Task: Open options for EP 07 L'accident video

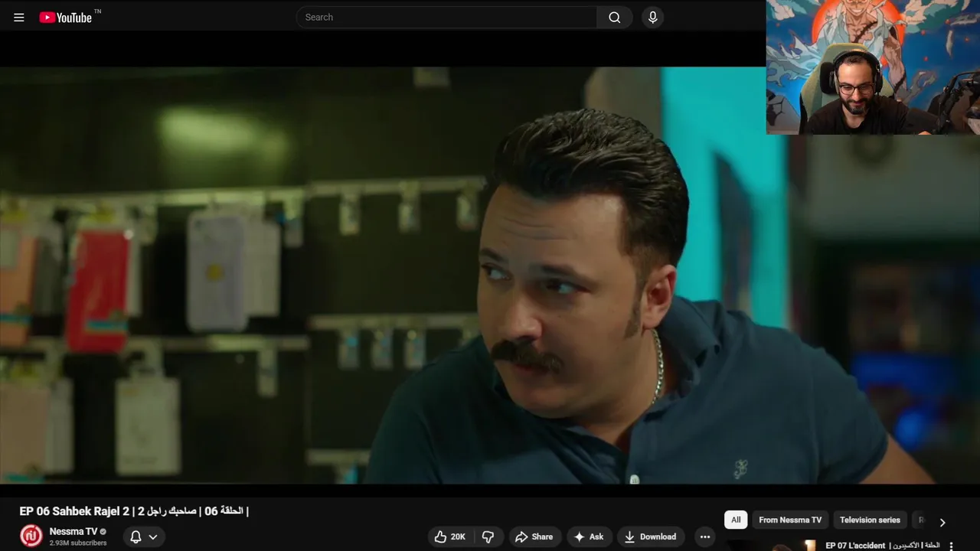Action: coord(952,546)
